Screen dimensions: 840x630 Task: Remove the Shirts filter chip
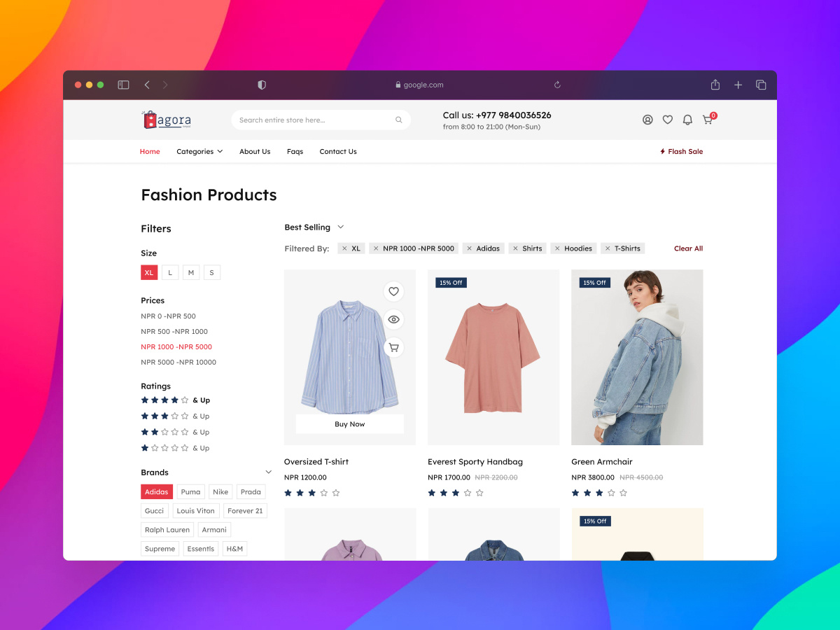515,248
